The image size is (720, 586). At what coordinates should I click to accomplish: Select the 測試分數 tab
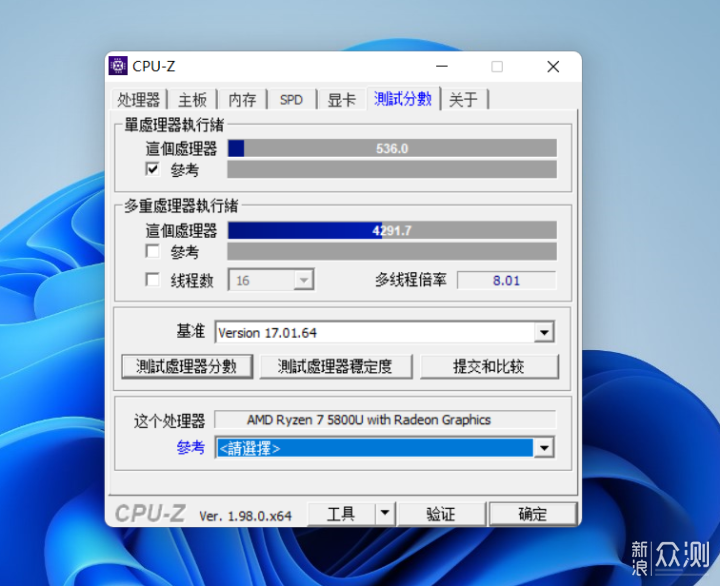403,99
